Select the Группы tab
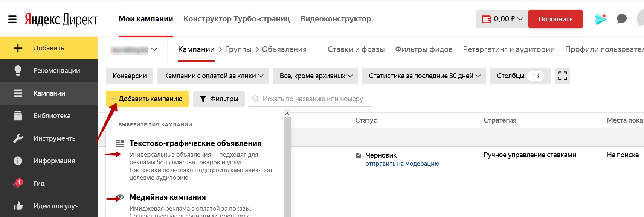The height and width of the screenshot is (217, 644). pyautogui.click(x=238, y=49)
